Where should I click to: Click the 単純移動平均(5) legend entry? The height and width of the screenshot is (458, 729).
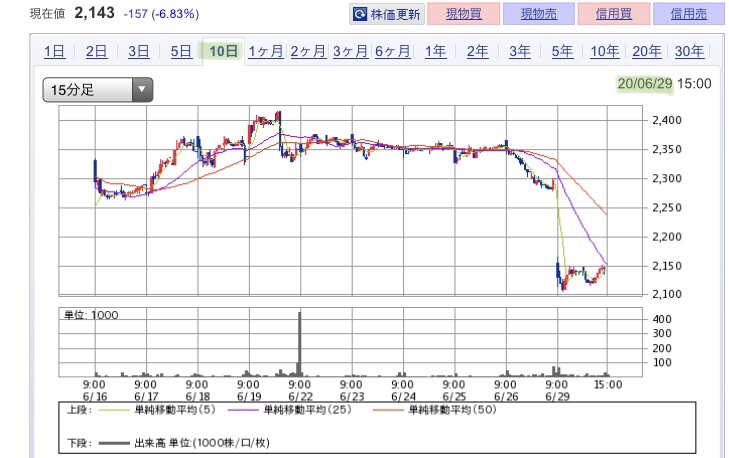(158, 410)
